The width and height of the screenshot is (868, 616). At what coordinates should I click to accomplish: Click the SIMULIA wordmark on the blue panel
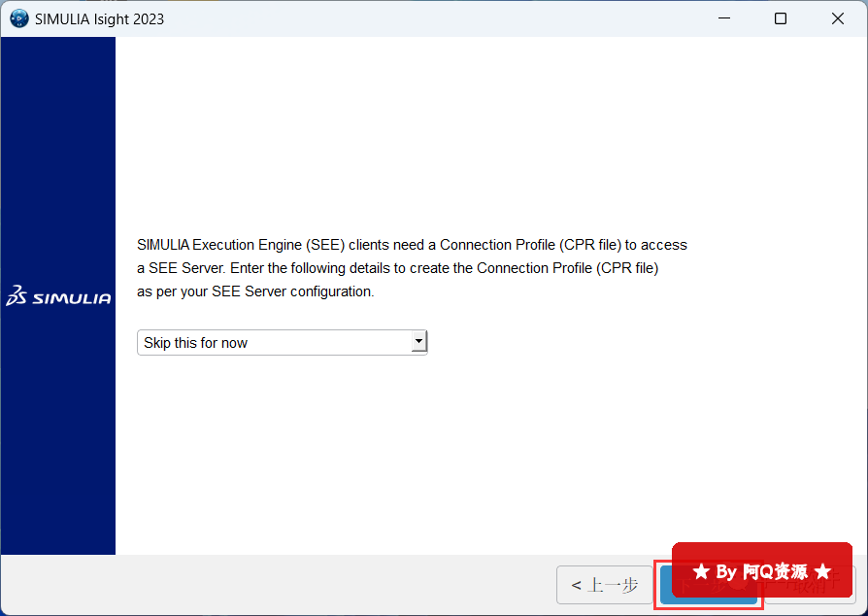click(72, 298)
